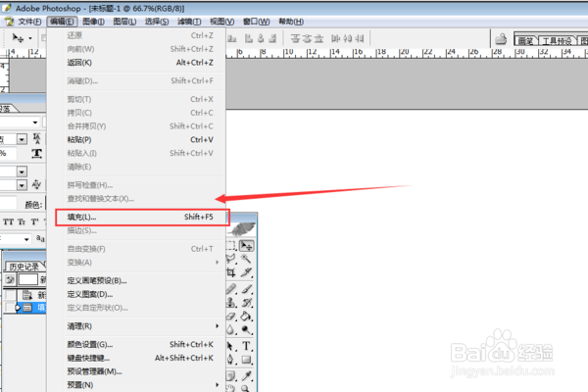The image size is (588, 392).
Task: Select the Rectangular Marquee tool
Action: (231, 246)
